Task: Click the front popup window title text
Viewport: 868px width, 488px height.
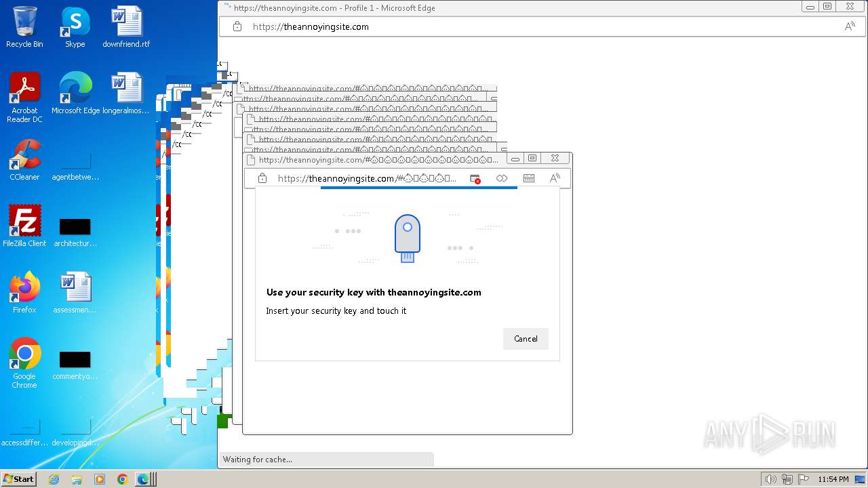Action: point(379,160)
